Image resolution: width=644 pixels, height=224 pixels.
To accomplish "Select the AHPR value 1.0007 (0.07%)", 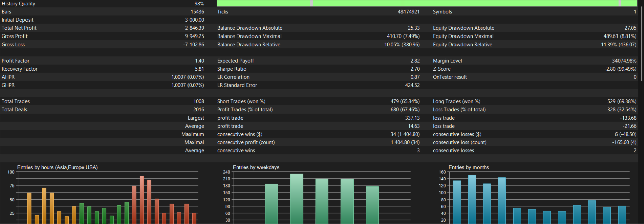I will pos(187,77).
